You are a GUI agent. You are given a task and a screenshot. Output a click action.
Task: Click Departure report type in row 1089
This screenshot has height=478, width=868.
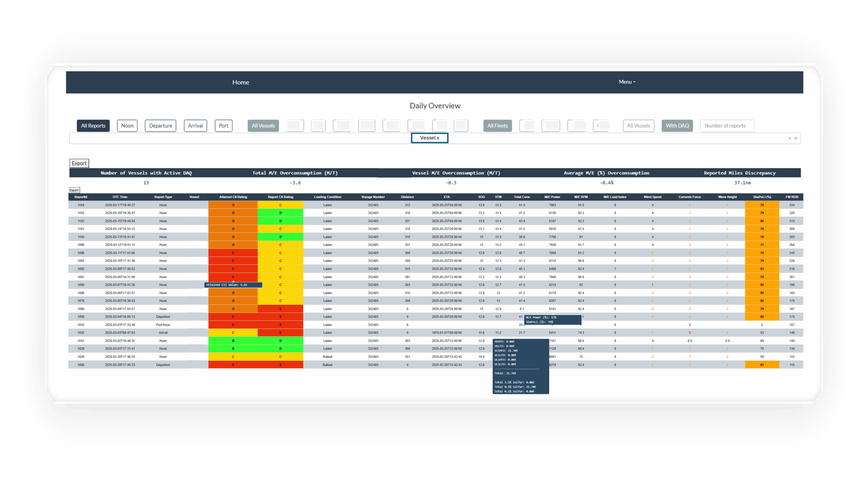coord(163,317)
